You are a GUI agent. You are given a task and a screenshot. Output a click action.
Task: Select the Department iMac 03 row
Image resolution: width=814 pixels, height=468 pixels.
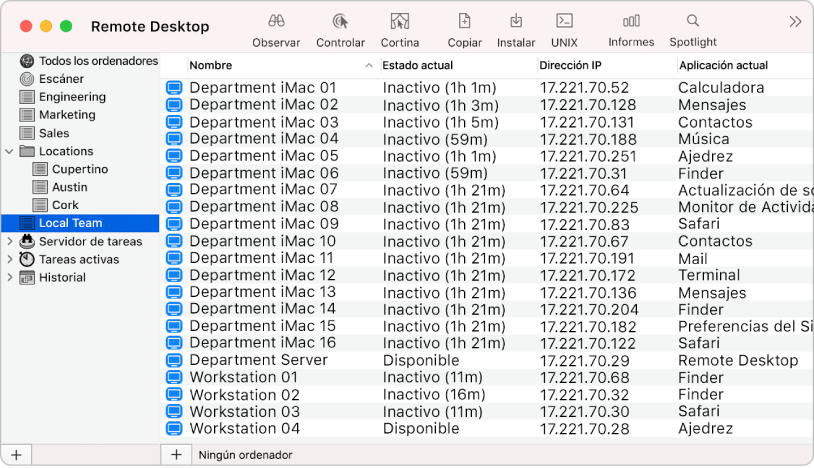pyautogui.click(x=487, y=122)
